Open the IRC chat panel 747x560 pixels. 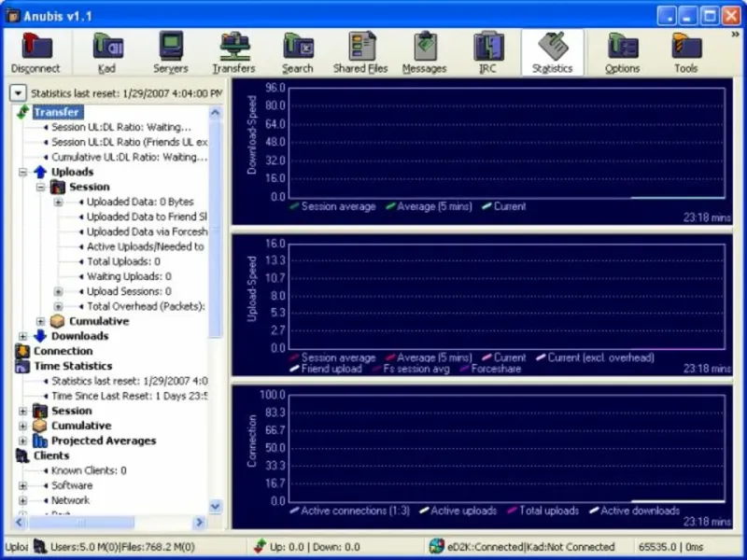pyautogui.click(x=488, y=52)
